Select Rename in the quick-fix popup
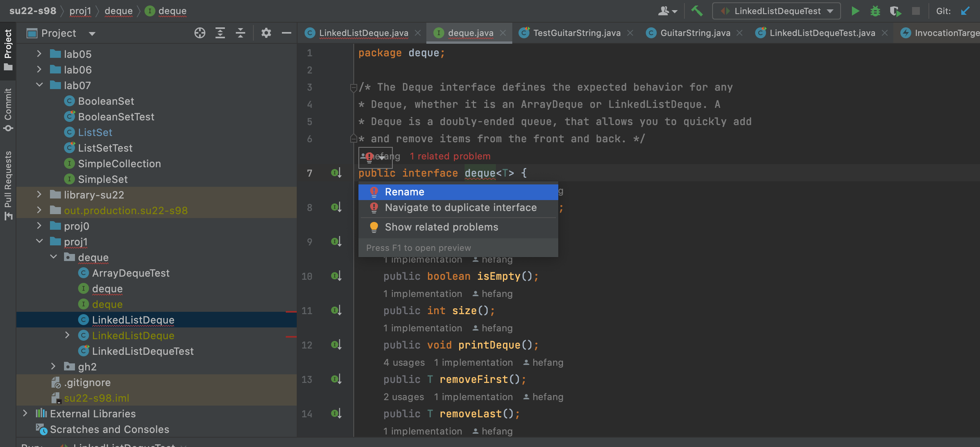The image size is (980, 447). (404, 192)
